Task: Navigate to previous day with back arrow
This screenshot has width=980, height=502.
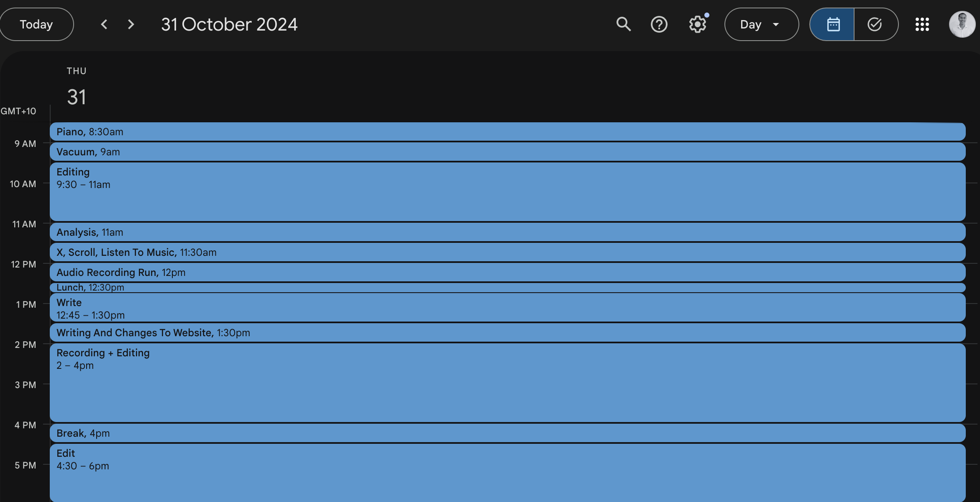Action: pos(104,24)
